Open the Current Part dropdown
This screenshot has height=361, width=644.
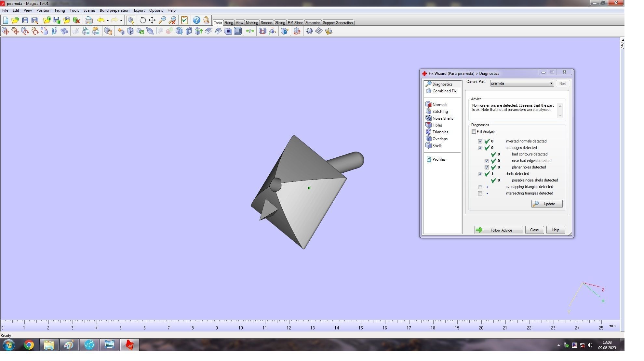[551, 84]
